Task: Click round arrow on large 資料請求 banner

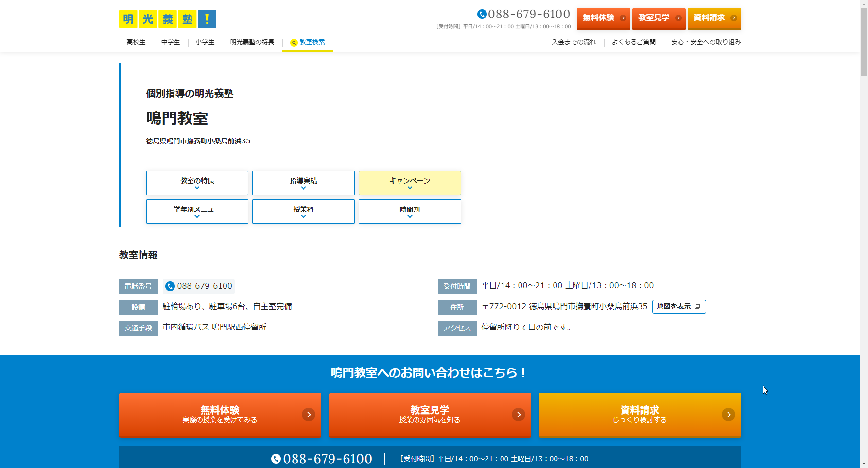Action: click(x=729, y=415)
